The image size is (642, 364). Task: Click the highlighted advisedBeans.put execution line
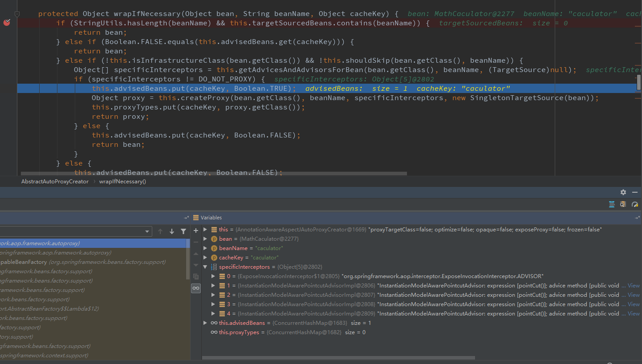click(x=327, y=89)
